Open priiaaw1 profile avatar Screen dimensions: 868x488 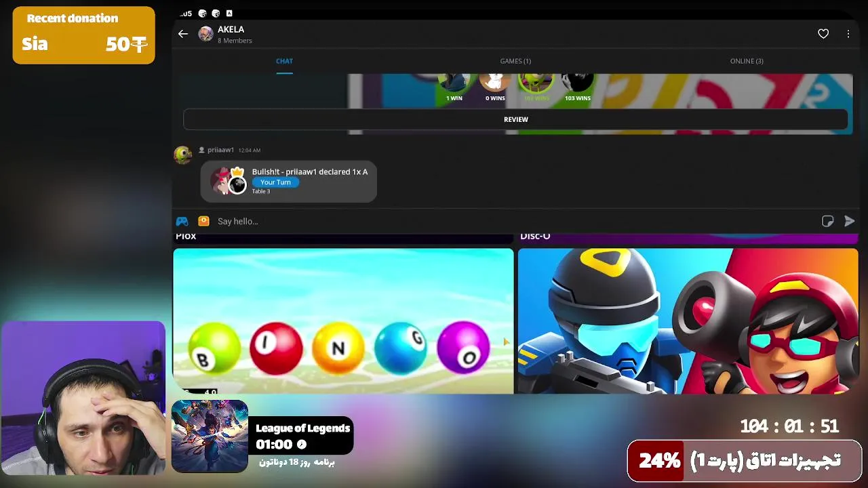tap(183, 155)
